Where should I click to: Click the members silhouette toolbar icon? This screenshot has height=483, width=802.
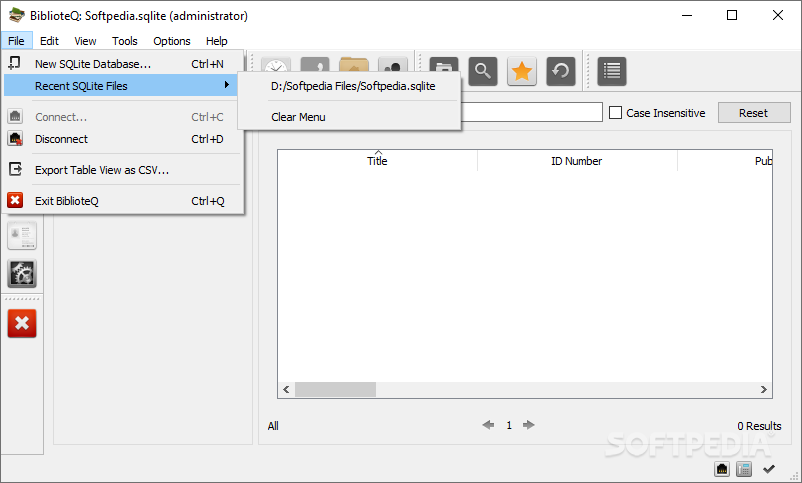point(393,65)
